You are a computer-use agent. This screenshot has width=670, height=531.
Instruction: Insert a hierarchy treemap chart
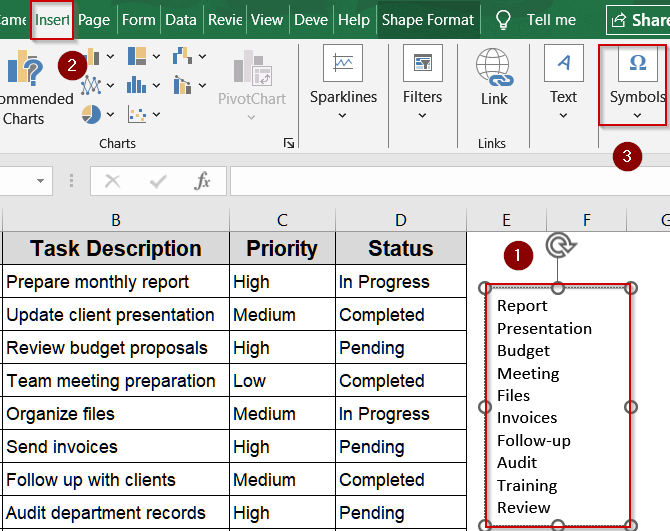[137, 56]
